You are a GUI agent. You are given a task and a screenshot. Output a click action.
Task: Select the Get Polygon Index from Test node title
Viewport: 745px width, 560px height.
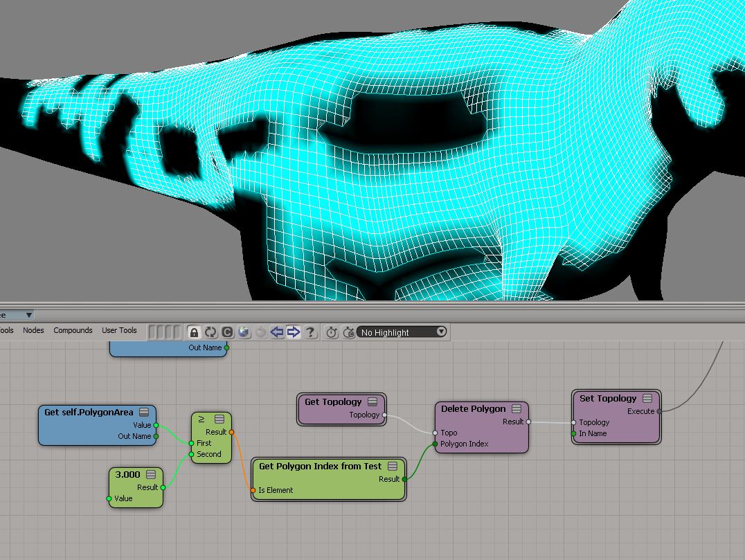pyautogui.click(x=320, y=466)
